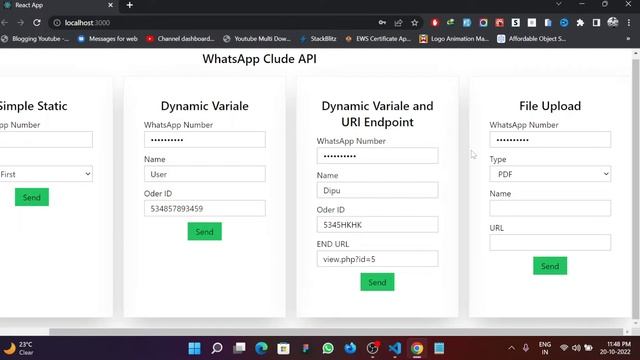Switch ENG IN input language
This screenshot has width=640, height=360.
click(x=544, y=348)
